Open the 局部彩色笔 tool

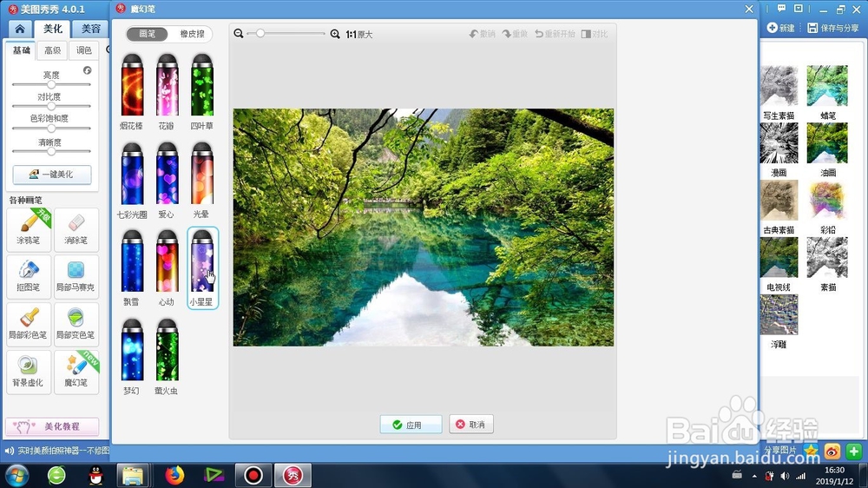29,324
